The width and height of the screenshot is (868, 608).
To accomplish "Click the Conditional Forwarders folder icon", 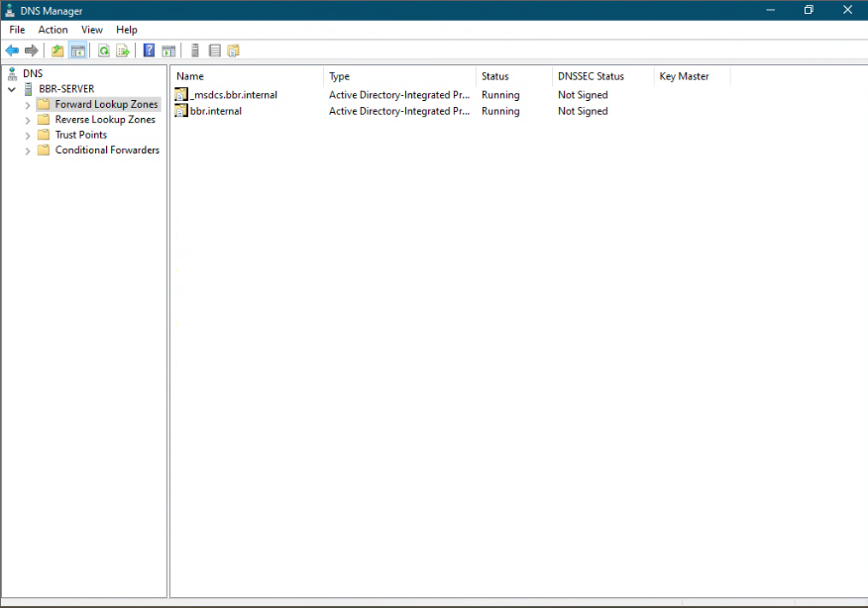I will [x=44, y=150].
